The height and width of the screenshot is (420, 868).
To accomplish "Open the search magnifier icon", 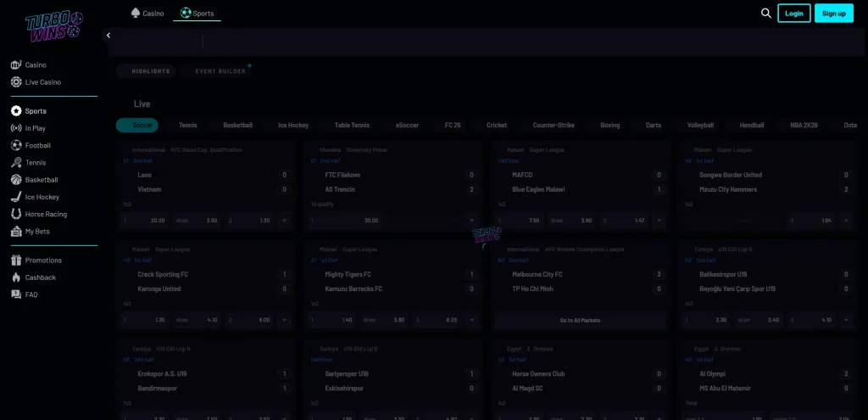I will click(766, 14).
